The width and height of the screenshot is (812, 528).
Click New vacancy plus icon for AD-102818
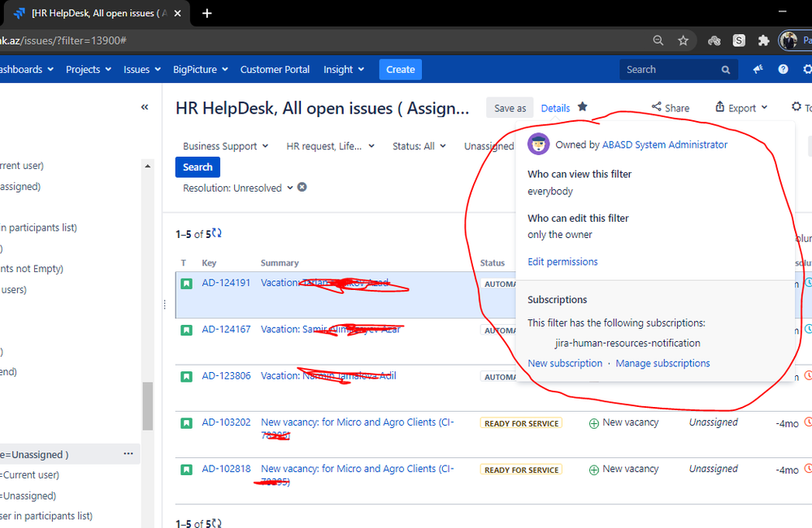click(594, 470)
